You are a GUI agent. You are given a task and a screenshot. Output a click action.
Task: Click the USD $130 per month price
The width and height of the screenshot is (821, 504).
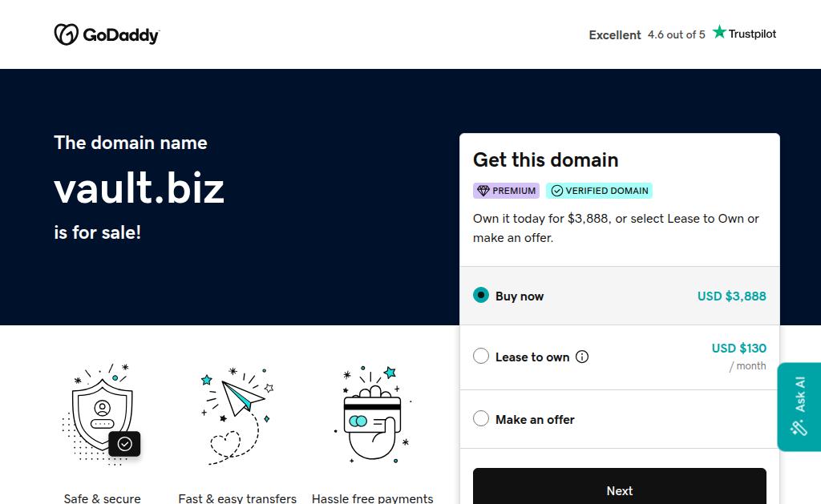(x=738, y=349)
